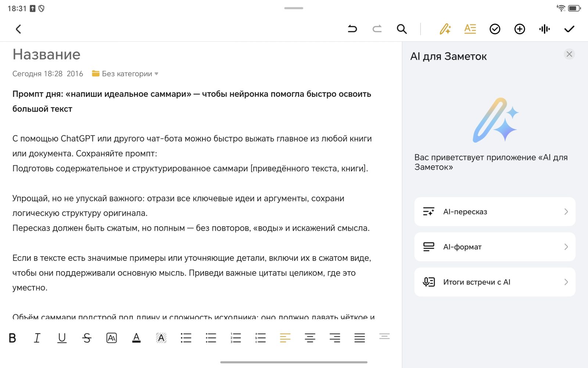Apply bold formatting

tap(12, 338)
